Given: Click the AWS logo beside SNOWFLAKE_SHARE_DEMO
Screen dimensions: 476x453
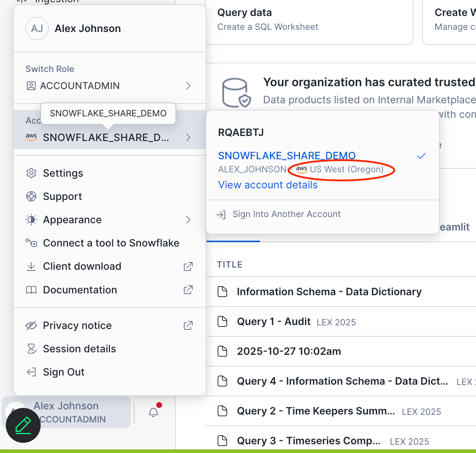Looking at the screenshot, I should 31,137.
